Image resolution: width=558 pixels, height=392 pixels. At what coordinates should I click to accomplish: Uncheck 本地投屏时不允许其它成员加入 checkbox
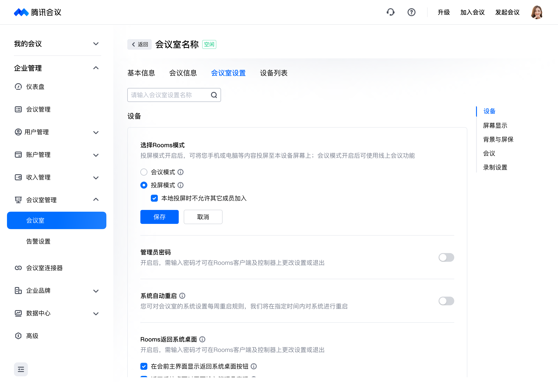click(x=154, y=198)
